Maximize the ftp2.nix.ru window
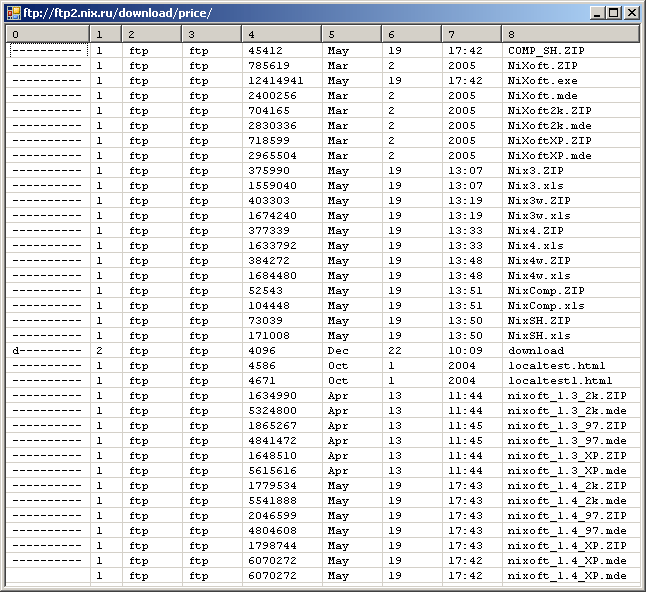 click(614, 13)
